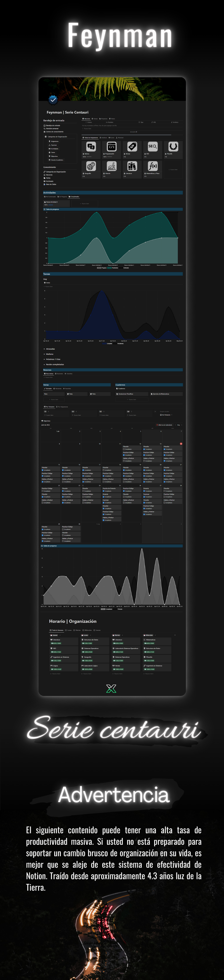Open the Ventas price tag icon card
The height and width of the screenshot is (980, 224).
click(x=132, y=146)
